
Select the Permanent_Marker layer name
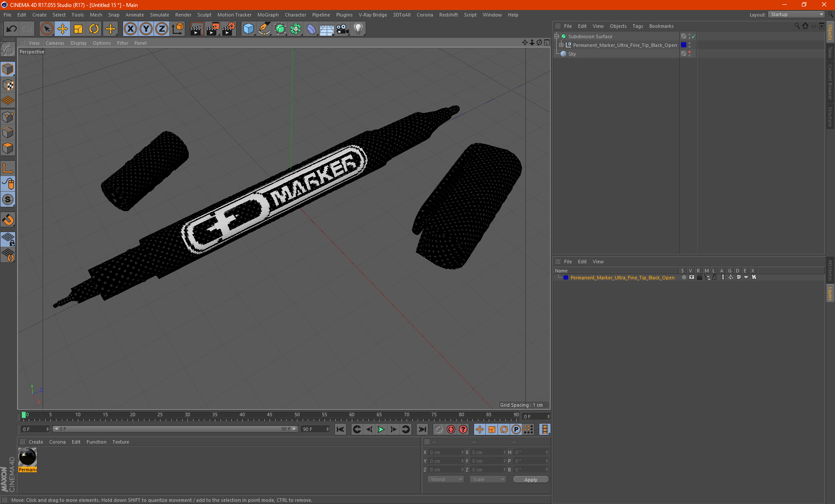(622, 278)
